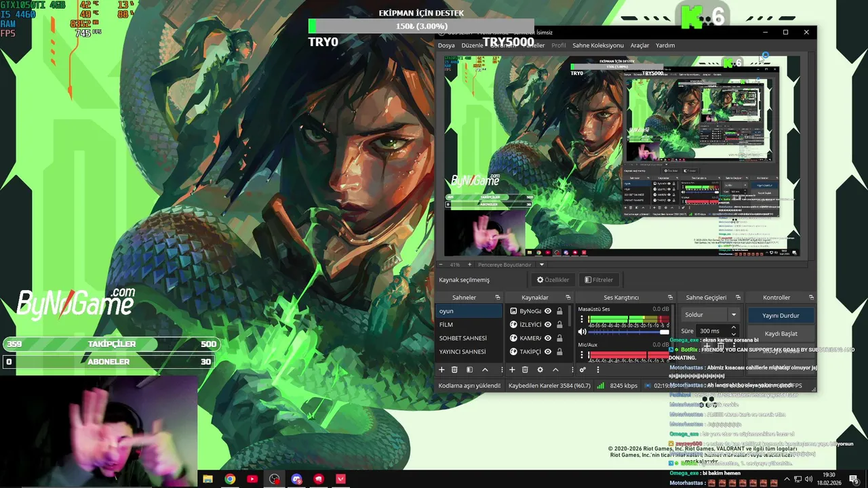Pop out the Sahneler dock
868x488 pixels.
[x=497, y=298]
